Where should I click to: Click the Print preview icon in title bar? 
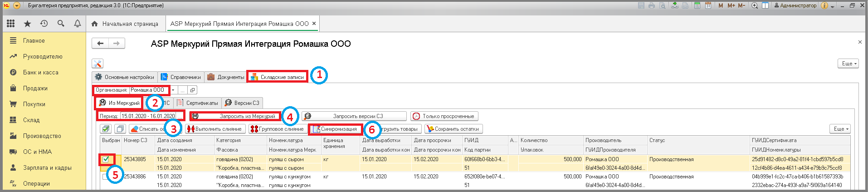pyautogui.click(x=663, y=5)
